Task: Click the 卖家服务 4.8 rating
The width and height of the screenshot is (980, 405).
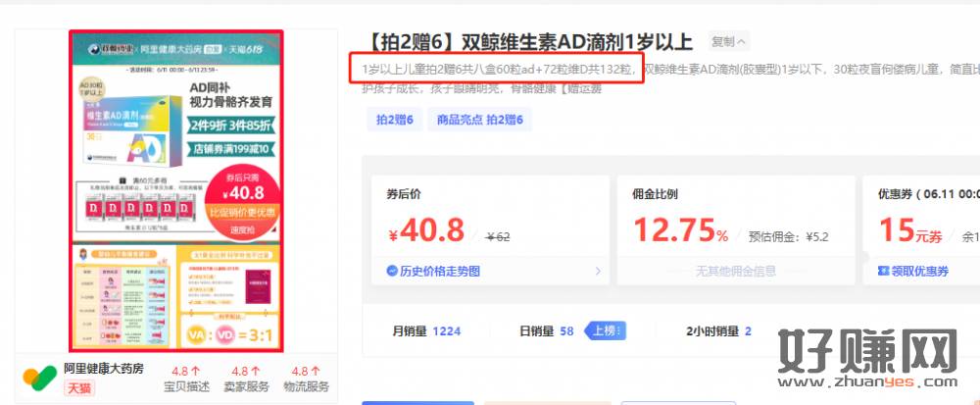Action: coord(246,379)
